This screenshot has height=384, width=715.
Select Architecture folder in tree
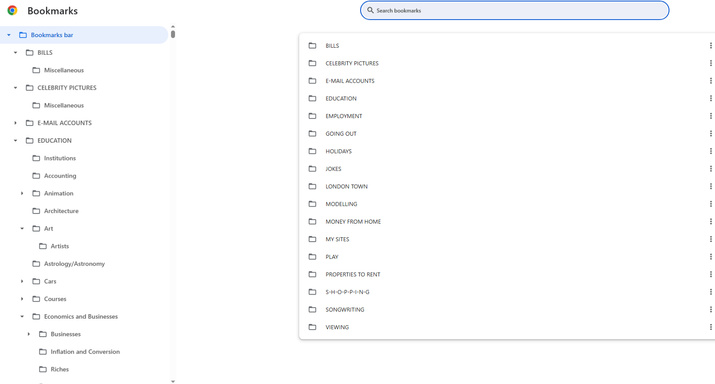tap(61, 211)
